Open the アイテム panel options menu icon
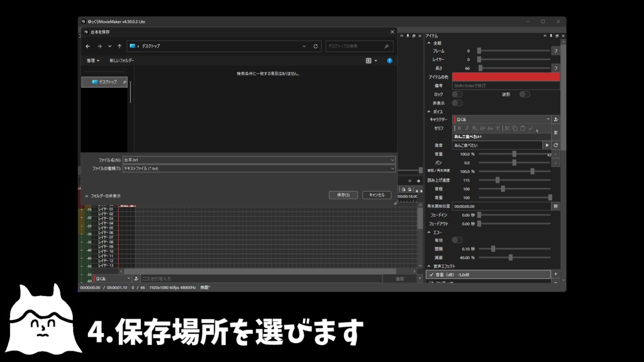 coord(545,36)
